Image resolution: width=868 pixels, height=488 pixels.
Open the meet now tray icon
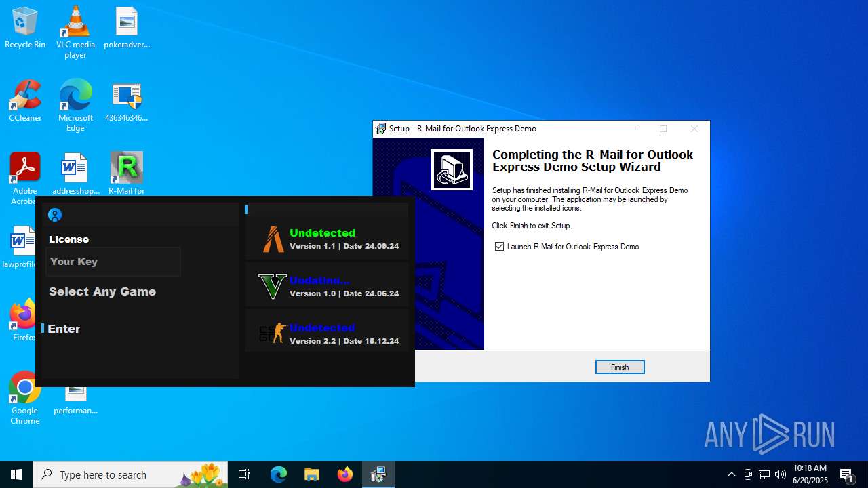point(748,474)
